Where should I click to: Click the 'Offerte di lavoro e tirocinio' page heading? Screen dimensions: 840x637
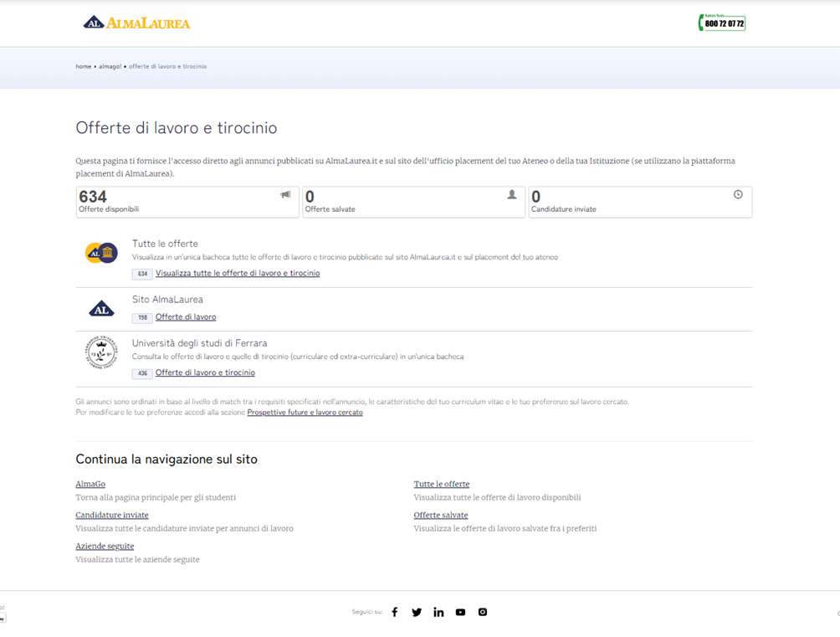click(x=177, y=127)
